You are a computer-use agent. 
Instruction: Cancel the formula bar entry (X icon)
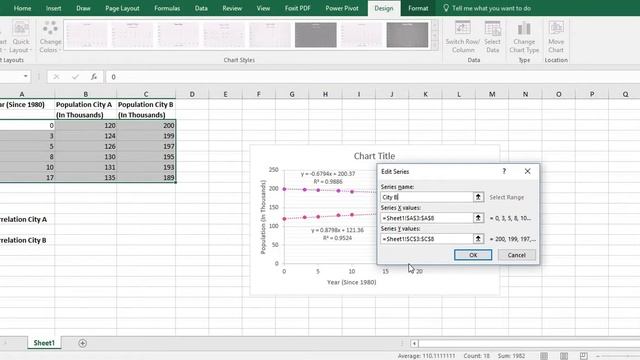56,77
